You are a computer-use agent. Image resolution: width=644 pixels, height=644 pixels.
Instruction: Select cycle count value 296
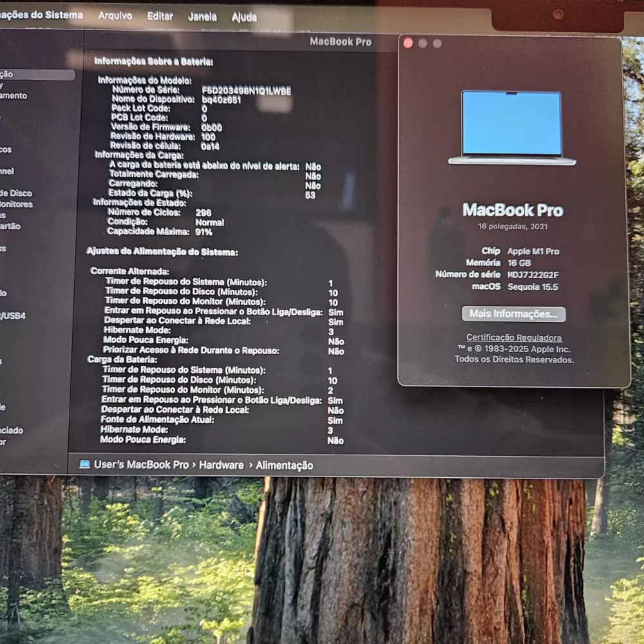204,213
